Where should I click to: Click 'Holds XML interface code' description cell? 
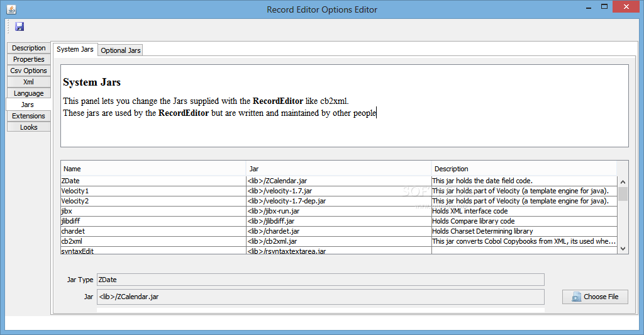pos(524,212)
